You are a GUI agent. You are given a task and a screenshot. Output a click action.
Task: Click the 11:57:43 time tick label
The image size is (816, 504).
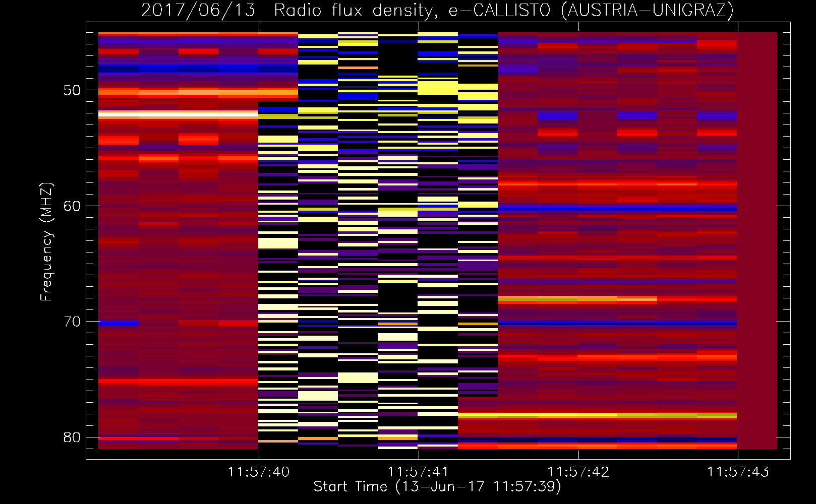click(738, 472)
